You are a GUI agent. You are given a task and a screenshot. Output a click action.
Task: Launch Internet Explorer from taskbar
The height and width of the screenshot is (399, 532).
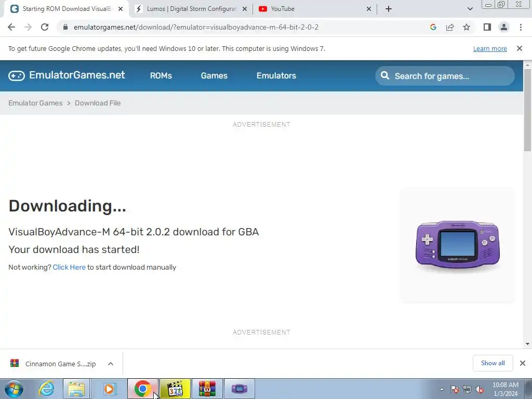(46, 389)
